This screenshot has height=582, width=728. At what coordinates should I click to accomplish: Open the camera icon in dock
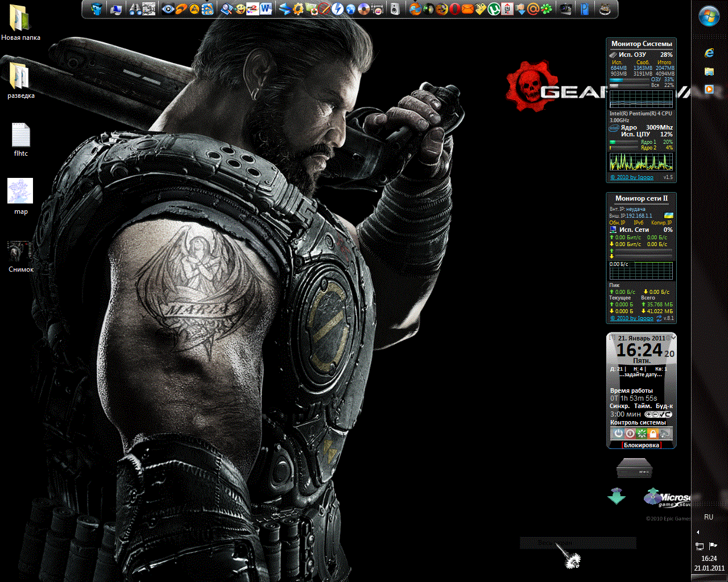(x=565, y=9)
